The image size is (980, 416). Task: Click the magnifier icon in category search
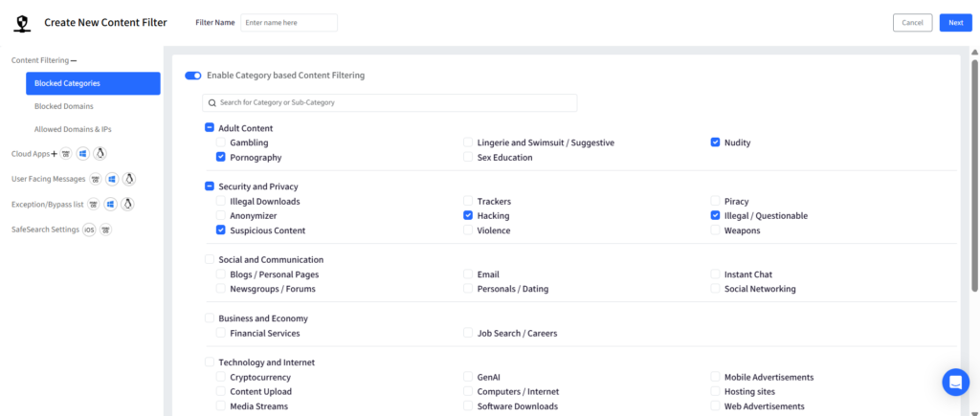click(x=212, y=102)
